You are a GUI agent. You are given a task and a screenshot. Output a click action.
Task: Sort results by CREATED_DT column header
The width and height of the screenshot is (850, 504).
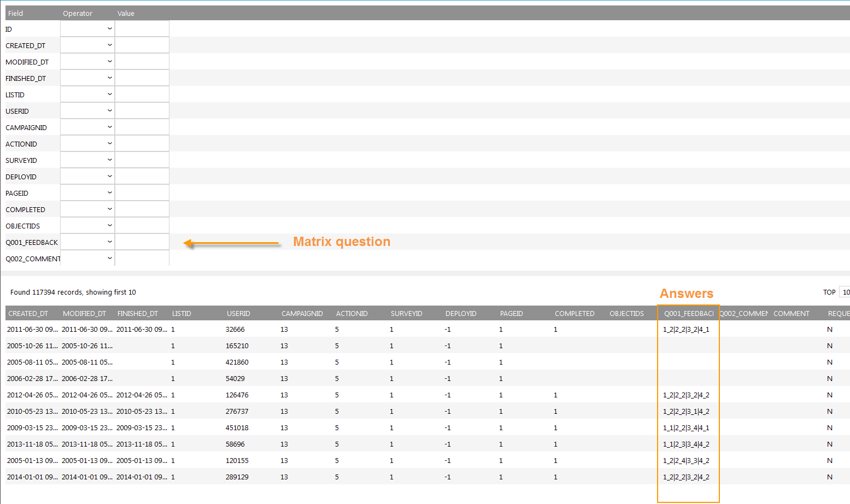[x=28, y=314]
